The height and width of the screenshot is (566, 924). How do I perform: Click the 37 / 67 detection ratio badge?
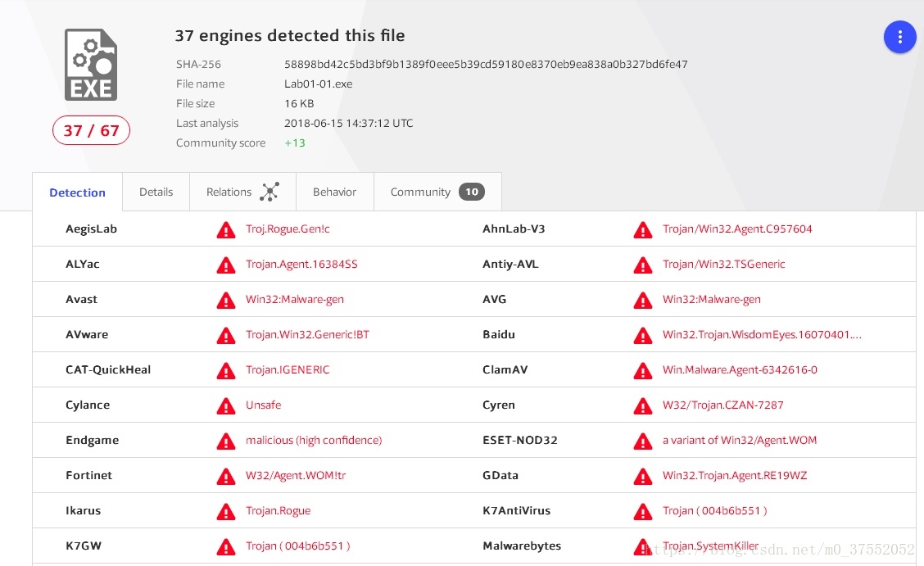tap(92, 130)
